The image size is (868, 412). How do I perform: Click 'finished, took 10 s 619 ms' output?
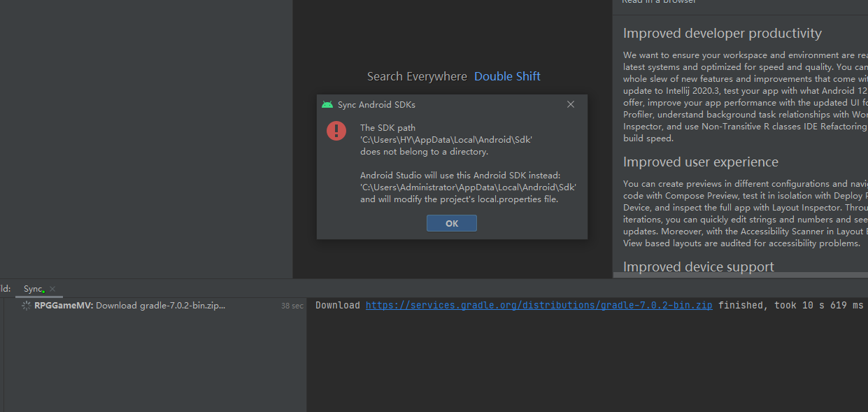pyautogui.click(x=790, y=306)
